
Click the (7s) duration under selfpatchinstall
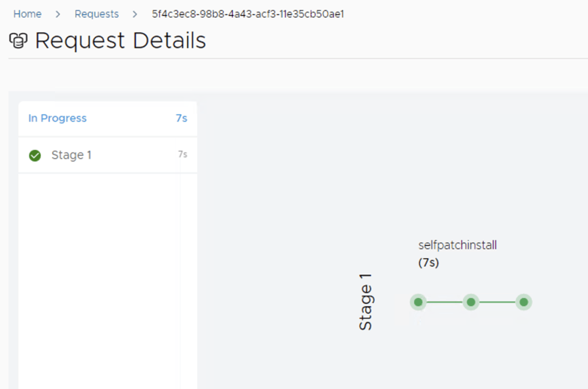click(428, 263)
